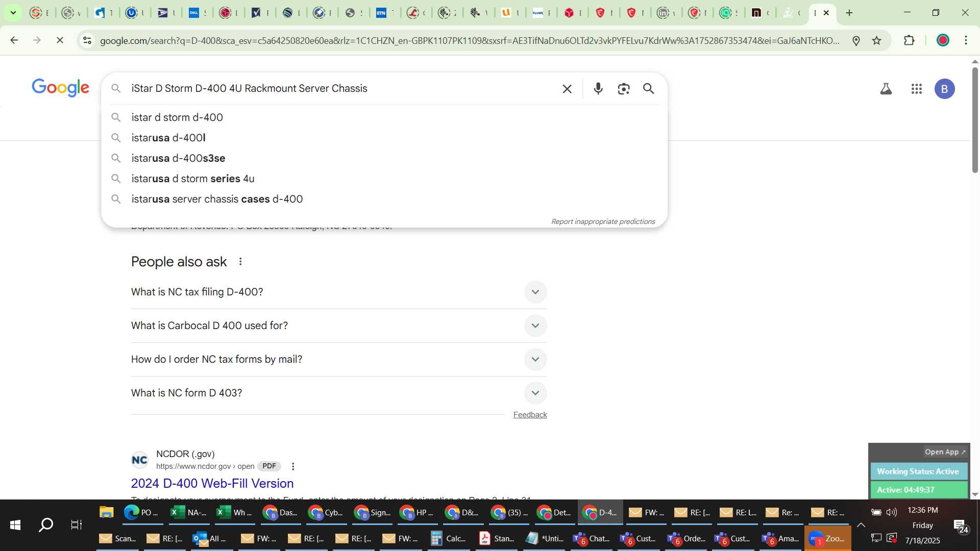Viewport: 980px width, 551px height.
Task: Open the Zoom taskbar window
Action: coord(827,539)
